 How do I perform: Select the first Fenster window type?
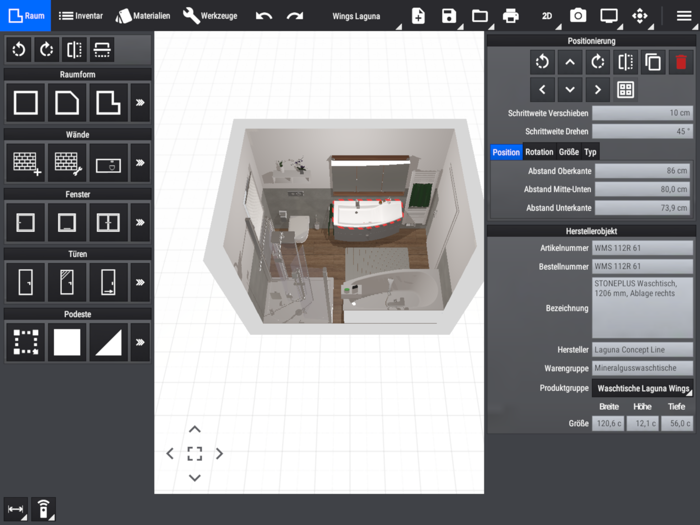coord(25,222)
